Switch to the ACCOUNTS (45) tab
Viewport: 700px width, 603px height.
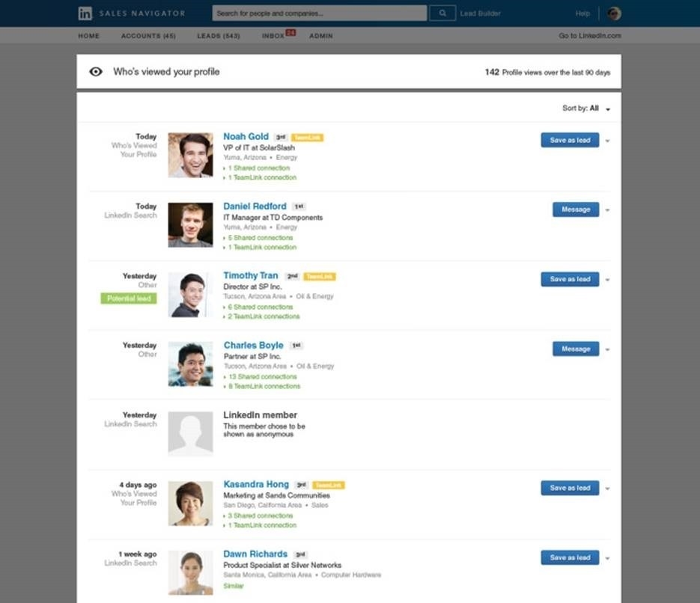click(147, 36)
